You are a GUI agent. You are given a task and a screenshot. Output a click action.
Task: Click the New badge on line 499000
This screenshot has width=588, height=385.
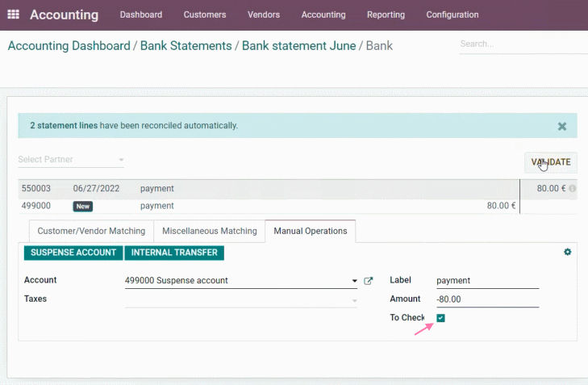pos(83,206)
